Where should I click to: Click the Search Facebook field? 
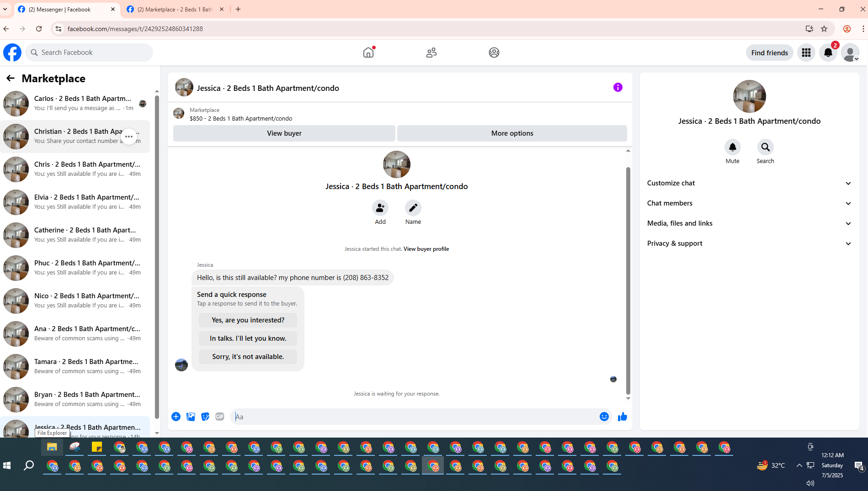click(x=89, y=53)
